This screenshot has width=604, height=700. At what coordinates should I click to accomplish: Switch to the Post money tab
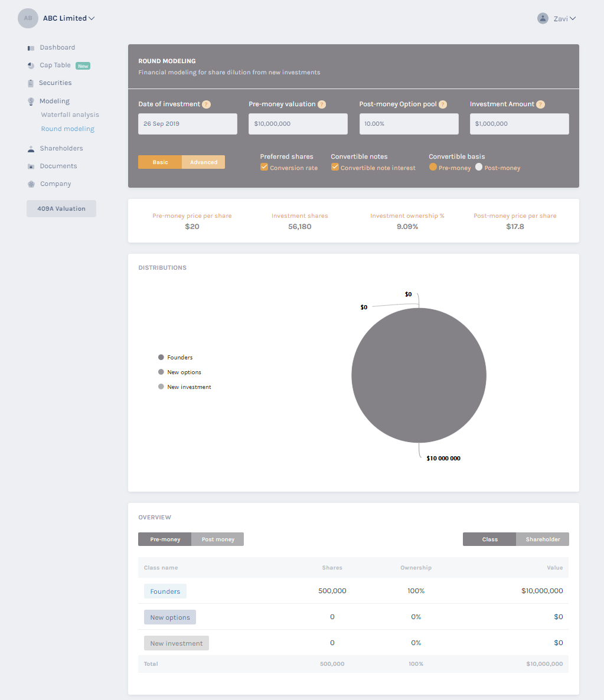[218, 539]
